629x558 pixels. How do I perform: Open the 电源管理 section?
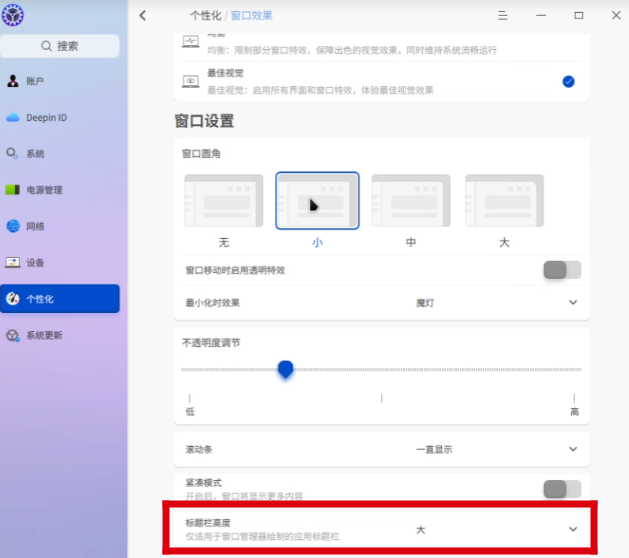pos(60,190)
